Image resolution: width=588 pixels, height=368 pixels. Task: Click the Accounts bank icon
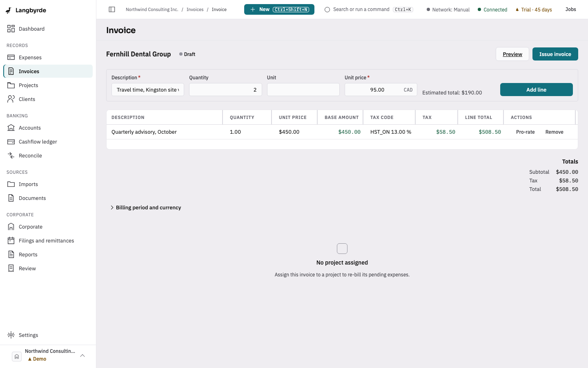pos(11,128)
